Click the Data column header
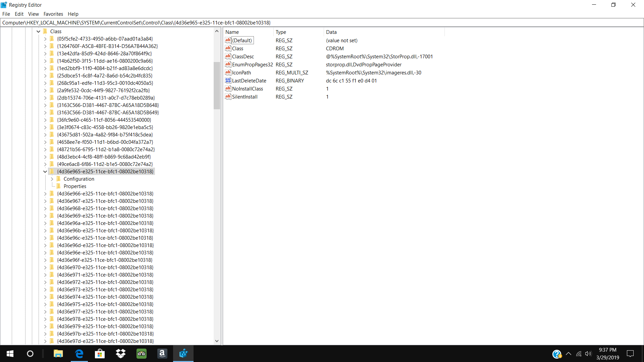644x362 pixels. pos(331,32)
